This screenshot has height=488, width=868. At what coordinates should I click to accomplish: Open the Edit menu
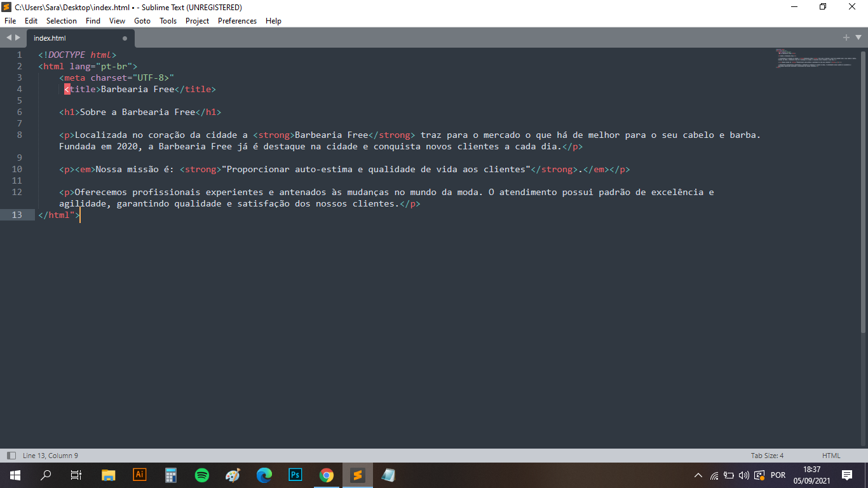[31, 21]
